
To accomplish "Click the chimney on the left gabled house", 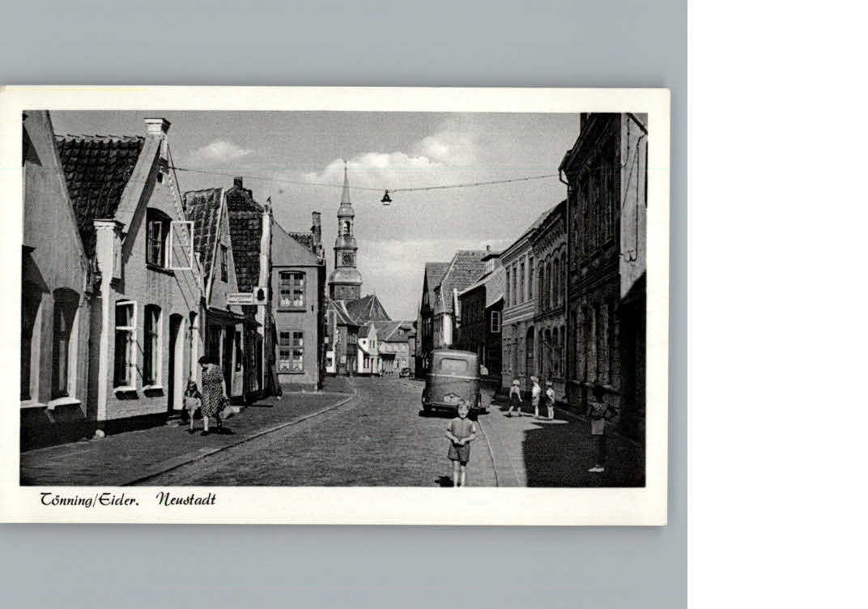I will point(157,126).
